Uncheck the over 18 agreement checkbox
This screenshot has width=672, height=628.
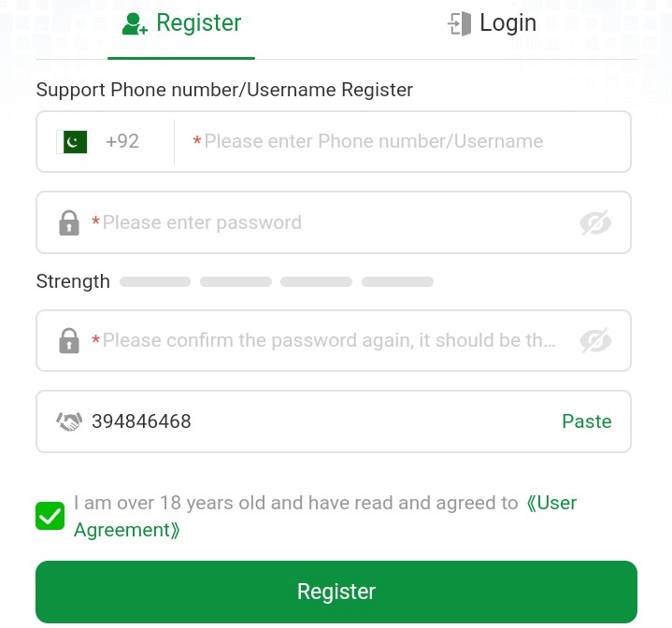pos(50,516)
